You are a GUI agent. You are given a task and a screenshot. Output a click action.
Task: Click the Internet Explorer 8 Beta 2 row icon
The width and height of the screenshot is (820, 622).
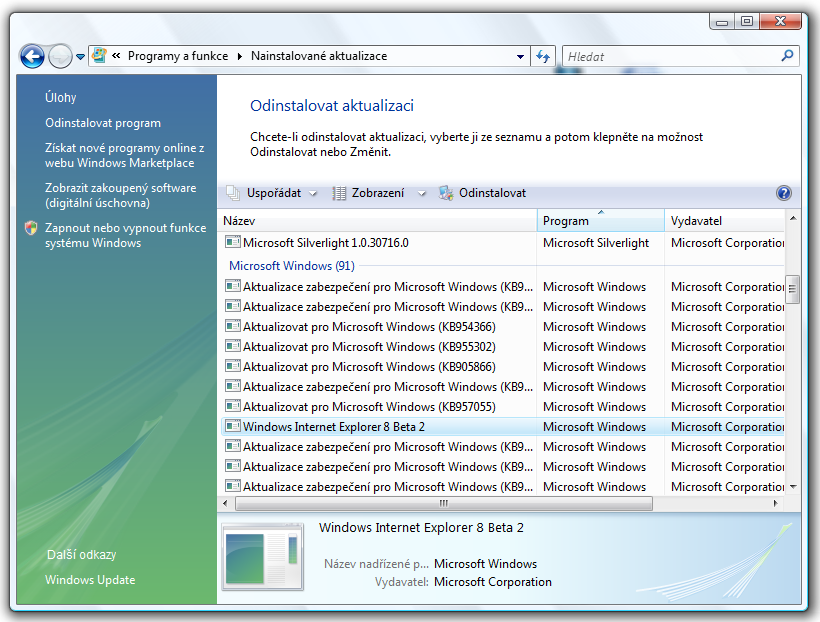(233, 426)
